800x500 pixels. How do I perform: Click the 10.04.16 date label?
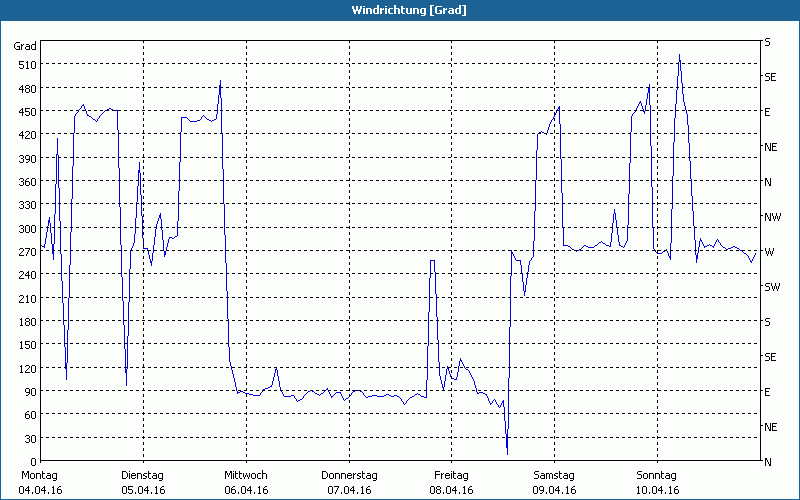[x=657, y=490]
